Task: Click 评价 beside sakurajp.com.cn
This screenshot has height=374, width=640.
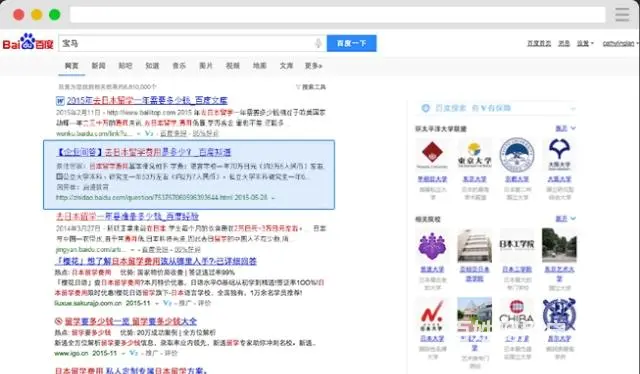Action: coord(204,303)
